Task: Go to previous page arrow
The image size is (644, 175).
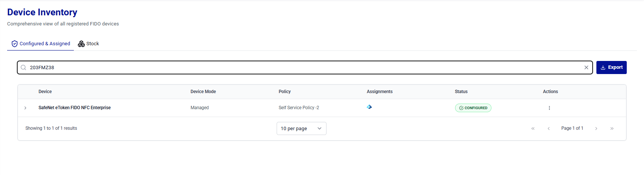Action: tap(548, 129)
